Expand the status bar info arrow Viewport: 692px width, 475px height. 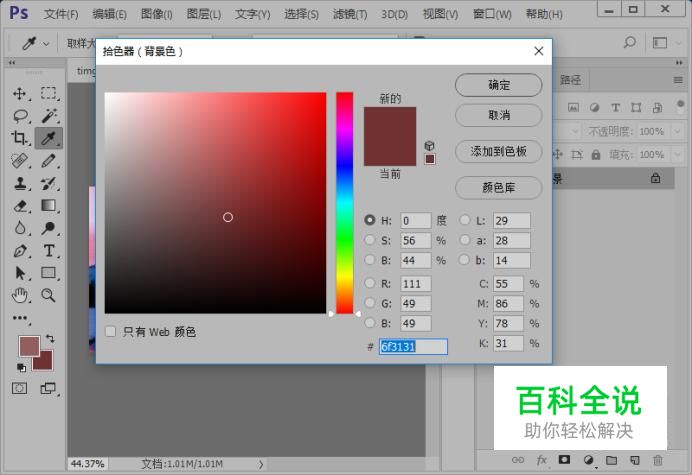[261, 464]
